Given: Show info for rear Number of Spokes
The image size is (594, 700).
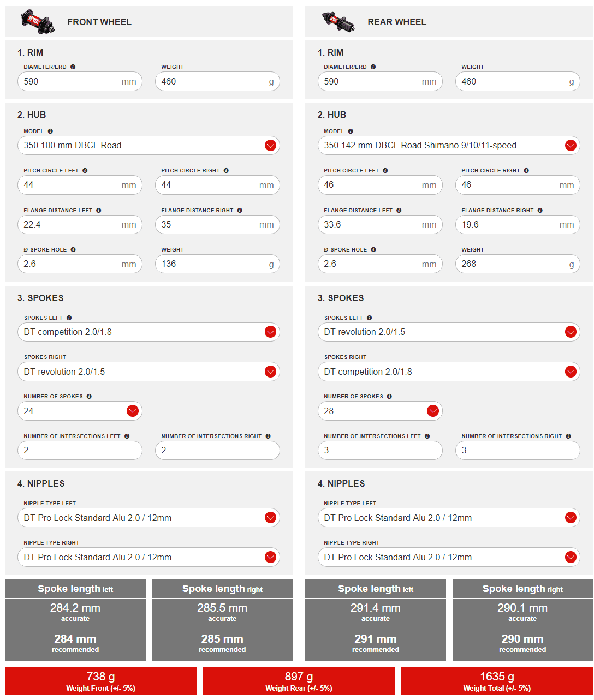Looking at the screenshot, I should coord(389,396).
